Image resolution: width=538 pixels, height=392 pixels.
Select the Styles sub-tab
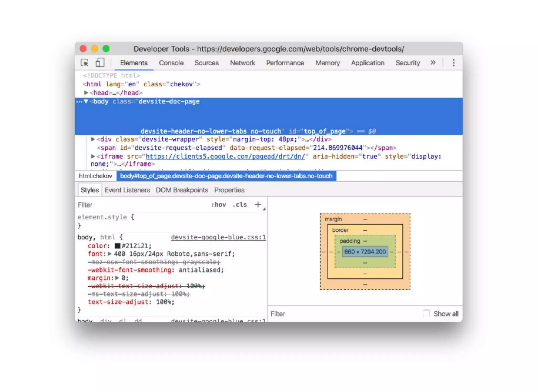click(90, 190)
